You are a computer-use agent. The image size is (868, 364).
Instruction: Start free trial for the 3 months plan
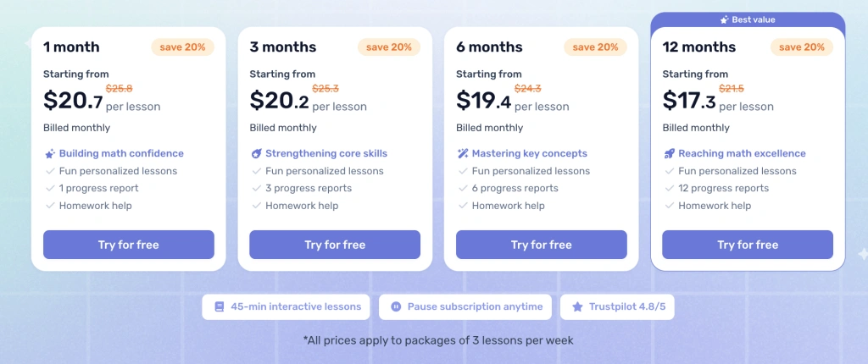click(335, 245)
